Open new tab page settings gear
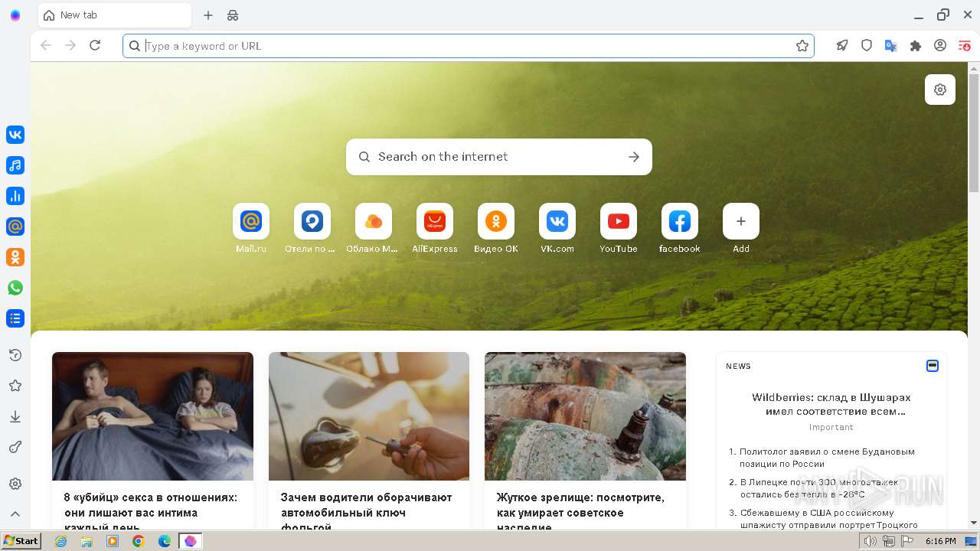 coord(940,90)
